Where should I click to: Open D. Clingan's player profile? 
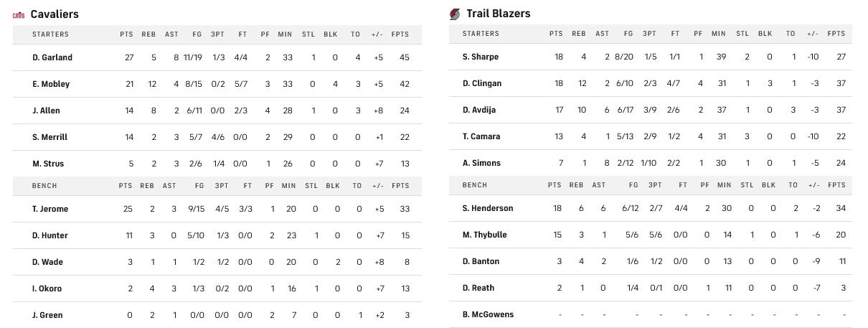point(482,83)
